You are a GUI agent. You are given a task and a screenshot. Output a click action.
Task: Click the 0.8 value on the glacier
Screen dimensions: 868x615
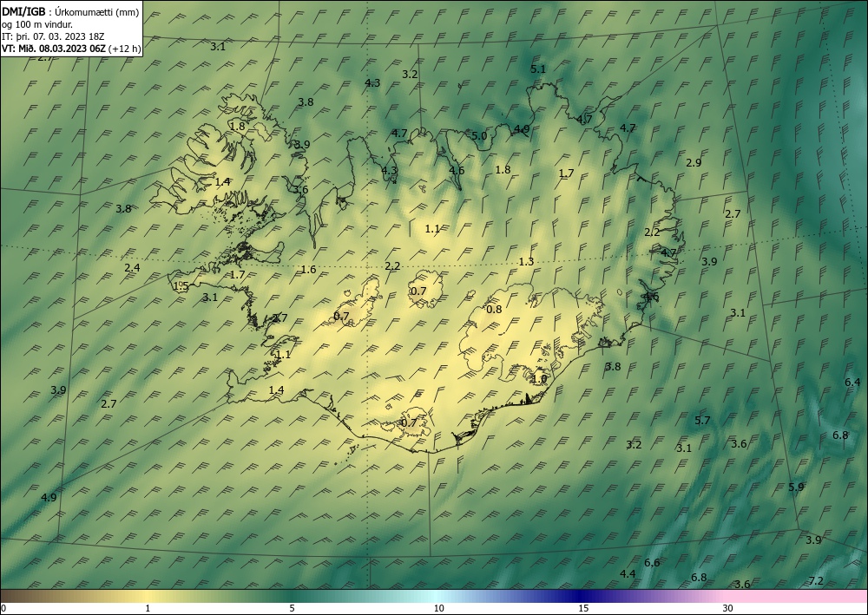point(494,309)
